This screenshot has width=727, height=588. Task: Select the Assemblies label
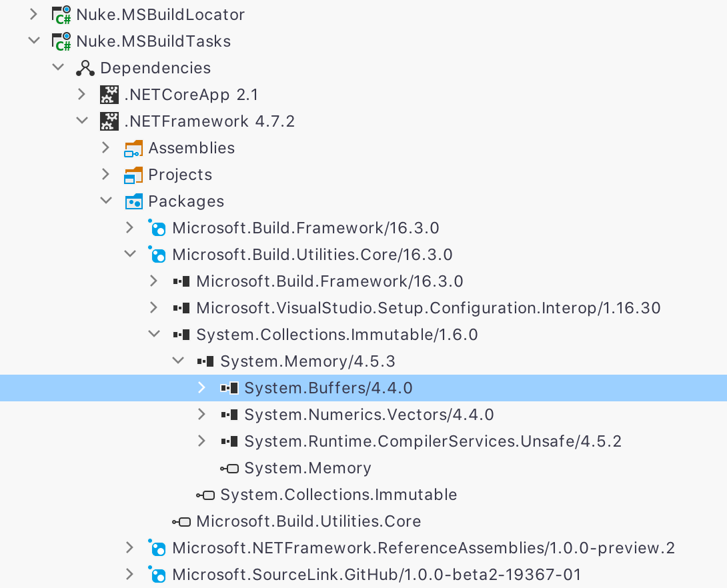pos(191,148)
